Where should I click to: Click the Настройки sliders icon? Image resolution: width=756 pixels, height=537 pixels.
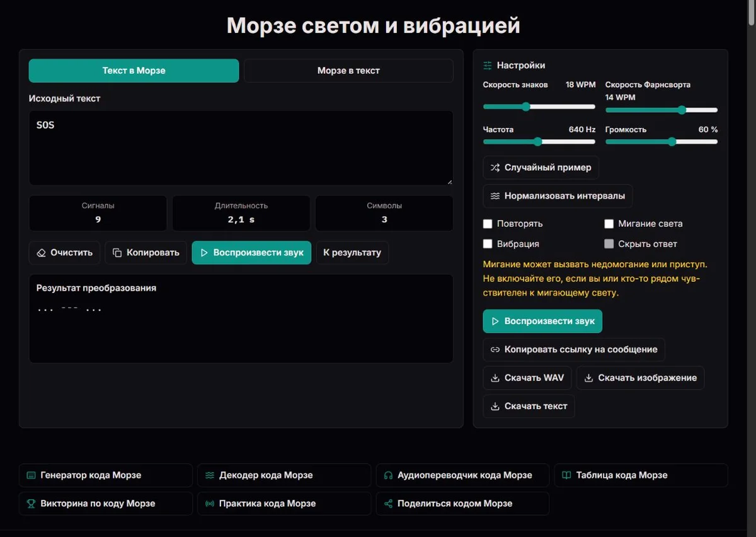click(488, 66)
